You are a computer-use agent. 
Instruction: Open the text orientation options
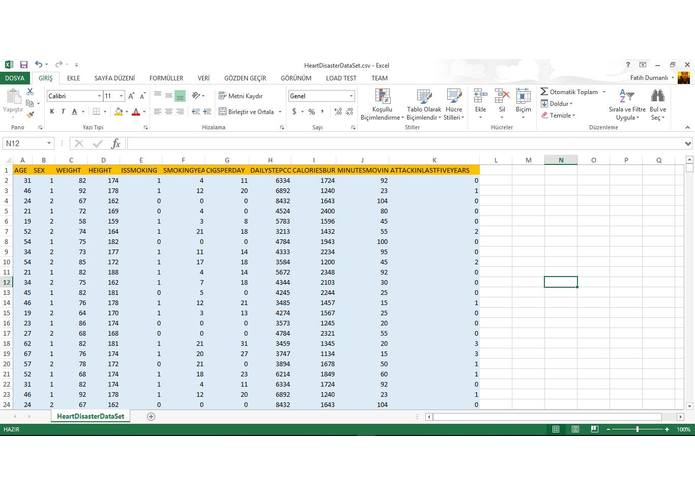coord(198,96)
